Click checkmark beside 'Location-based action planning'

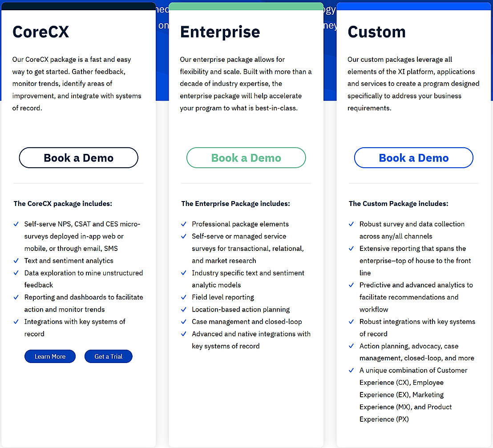(x=184, y=309)
